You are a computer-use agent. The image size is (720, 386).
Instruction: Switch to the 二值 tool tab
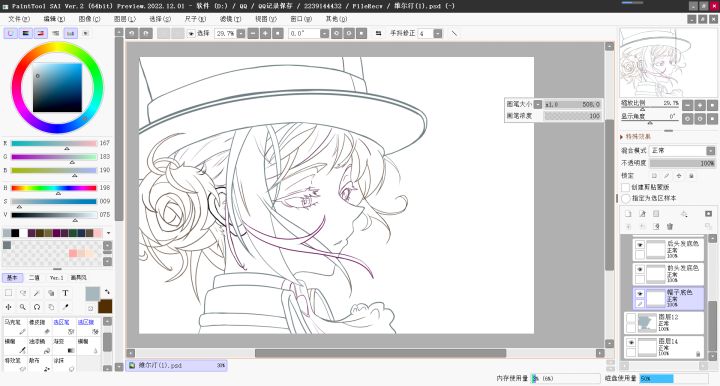click(x=34, y=278)
